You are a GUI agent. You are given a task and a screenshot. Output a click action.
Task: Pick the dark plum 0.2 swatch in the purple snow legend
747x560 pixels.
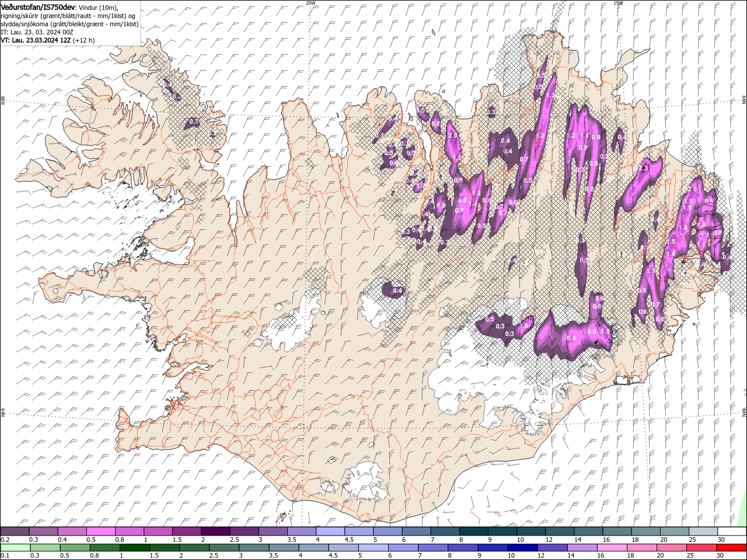(15, 531)
